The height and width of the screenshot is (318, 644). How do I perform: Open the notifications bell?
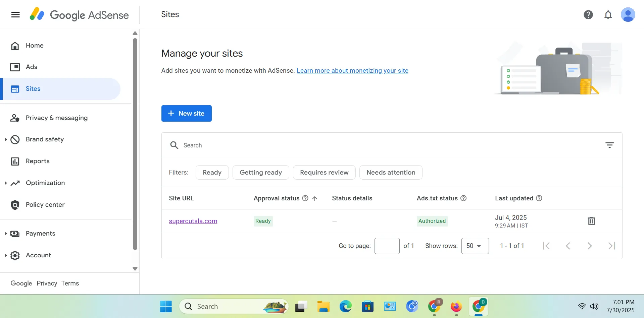[x=608, y=15]
